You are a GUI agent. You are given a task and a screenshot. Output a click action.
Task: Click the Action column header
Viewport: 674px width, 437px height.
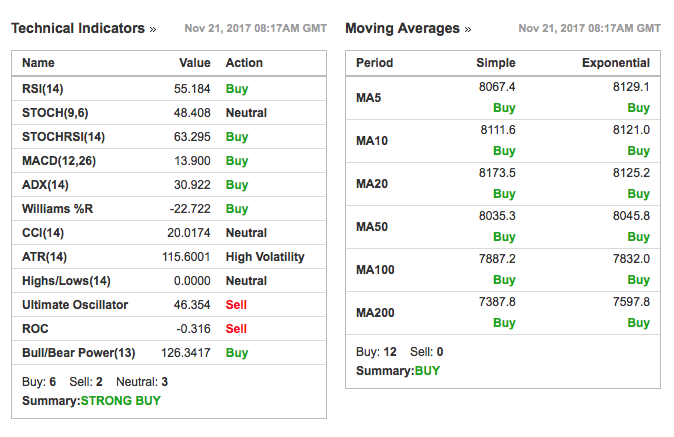pyautogui.click(x=244, y=63)
